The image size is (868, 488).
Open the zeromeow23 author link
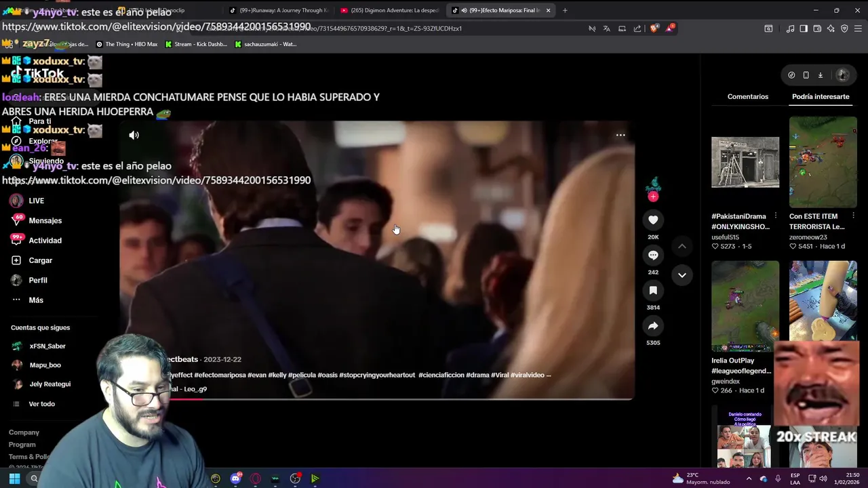click(808, 238)
